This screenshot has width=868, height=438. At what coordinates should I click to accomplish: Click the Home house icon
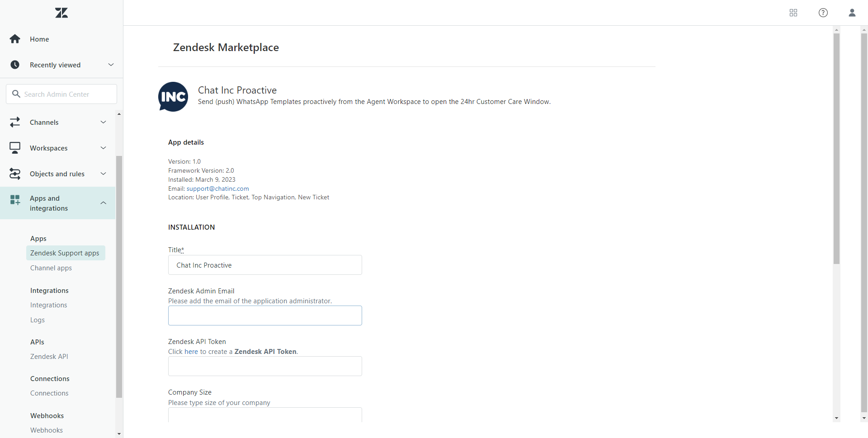(x=15, y=39)
